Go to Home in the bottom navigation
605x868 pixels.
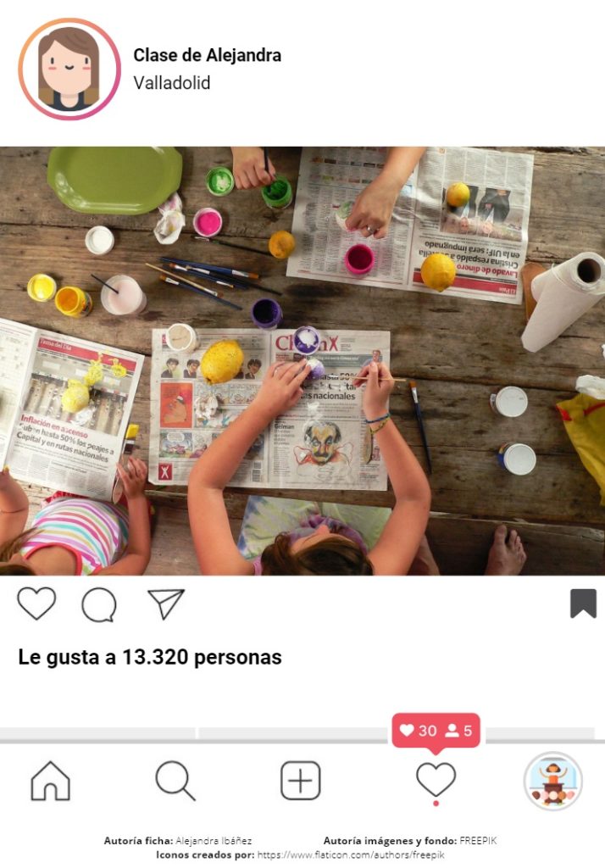tap(50, 781)
